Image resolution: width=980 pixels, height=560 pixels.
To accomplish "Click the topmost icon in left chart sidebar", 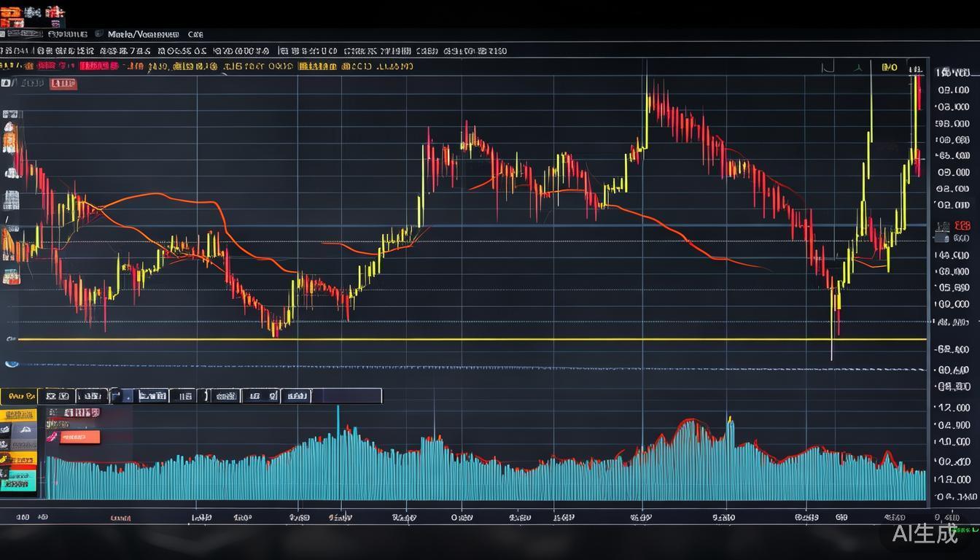I will click(x=11, y=114).
